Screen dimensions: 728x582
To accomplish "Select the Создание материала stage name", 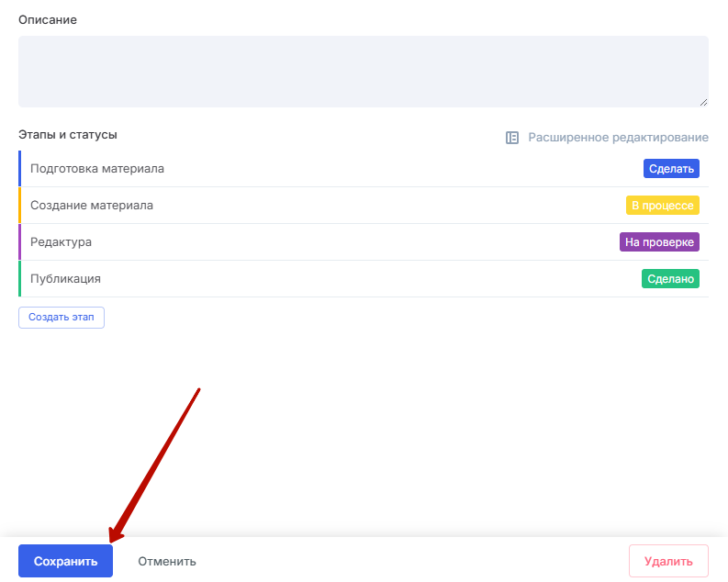I will pyautogui.click(x=92, y=206).
